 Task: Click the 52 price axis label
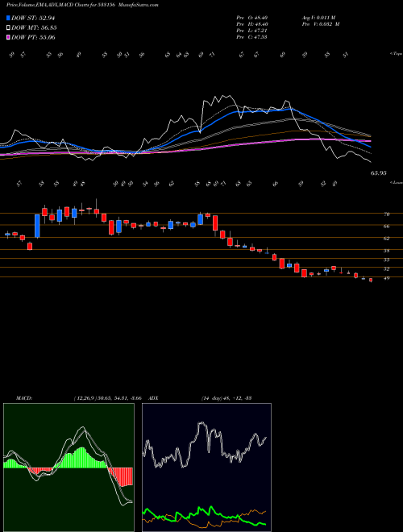(x=387, y=269)
